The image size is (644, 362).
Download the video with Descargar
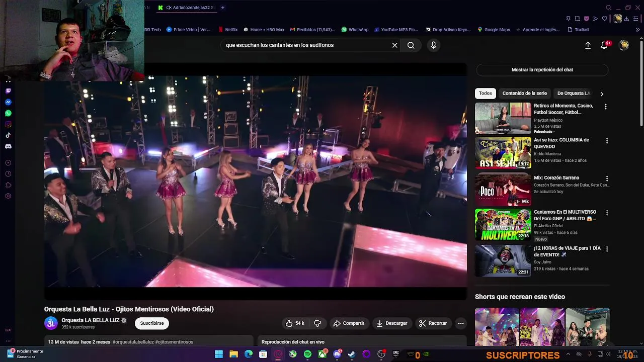coord(392,323)
